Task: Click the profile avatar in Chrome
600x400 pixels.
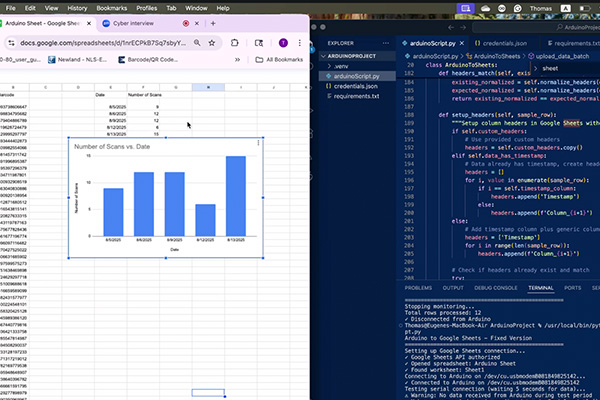Action: [284, 43]
